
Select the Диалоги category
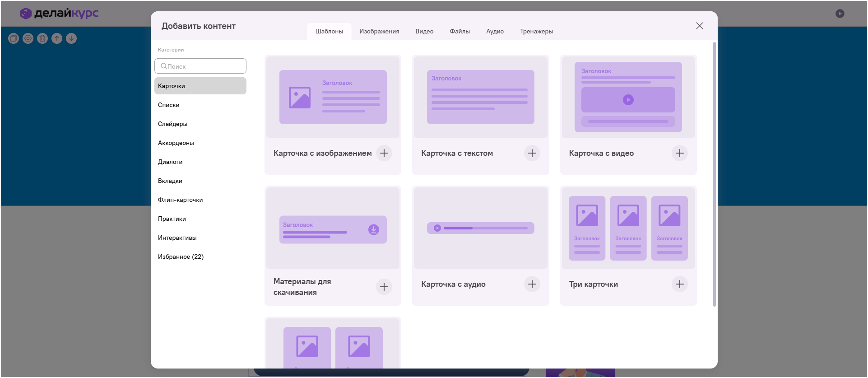[x=200, y=162]
